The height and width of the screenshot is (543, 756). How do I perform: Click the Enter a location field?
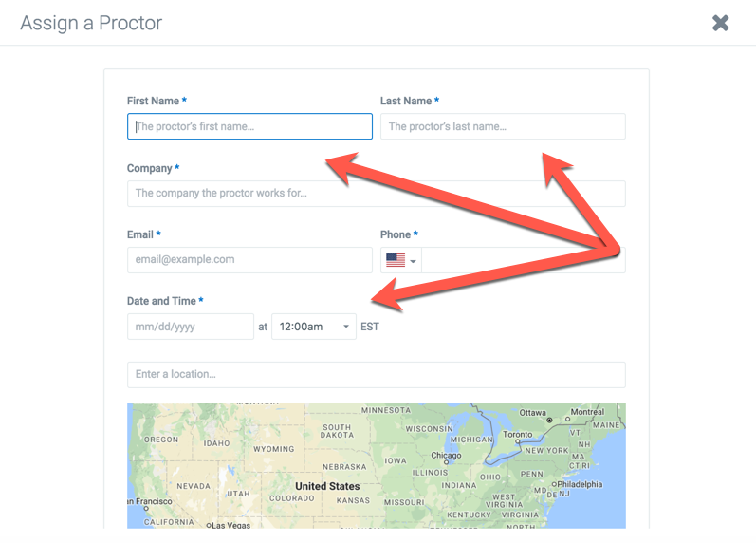376,375
